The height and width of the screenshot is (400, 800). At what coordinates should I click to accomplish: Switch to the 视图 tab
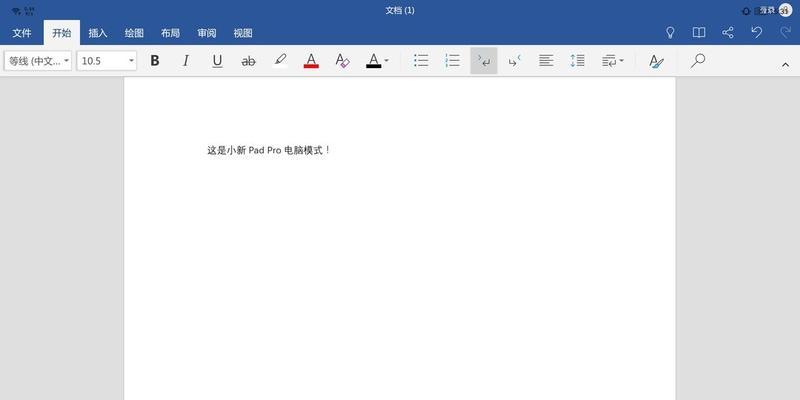pyautogui.click(x=243, y=33)
